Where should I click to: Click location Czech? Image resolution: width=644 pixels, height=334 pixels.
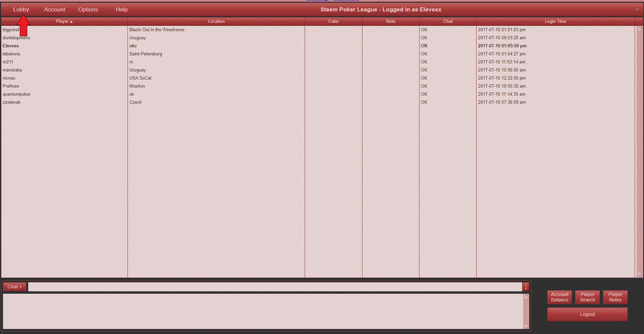pos(136,102)
